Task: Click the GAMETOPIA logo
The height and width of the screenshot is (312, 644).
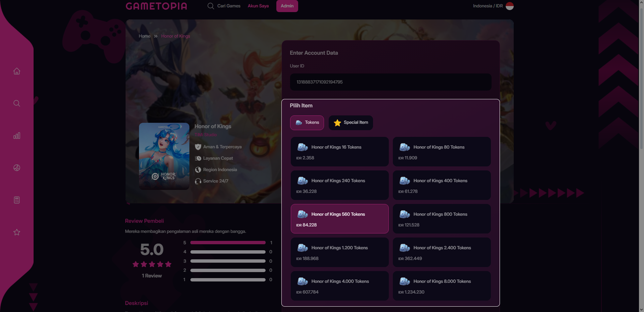Action: coord(156,6)
